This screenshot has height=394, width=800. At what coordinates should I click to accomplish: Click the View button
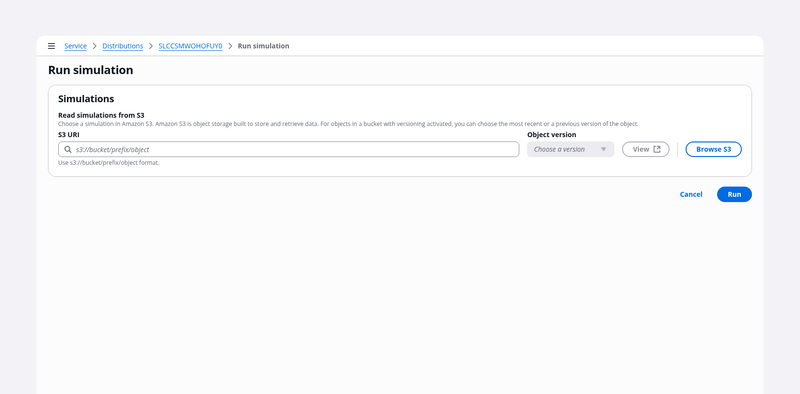click(645, 150)
